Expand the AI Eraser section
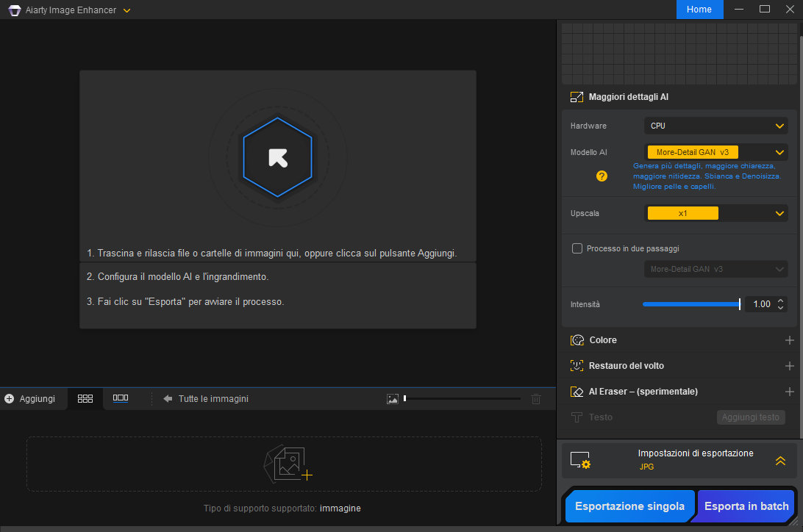The width and height of the screenshot is (803, 532). [789, 392]
